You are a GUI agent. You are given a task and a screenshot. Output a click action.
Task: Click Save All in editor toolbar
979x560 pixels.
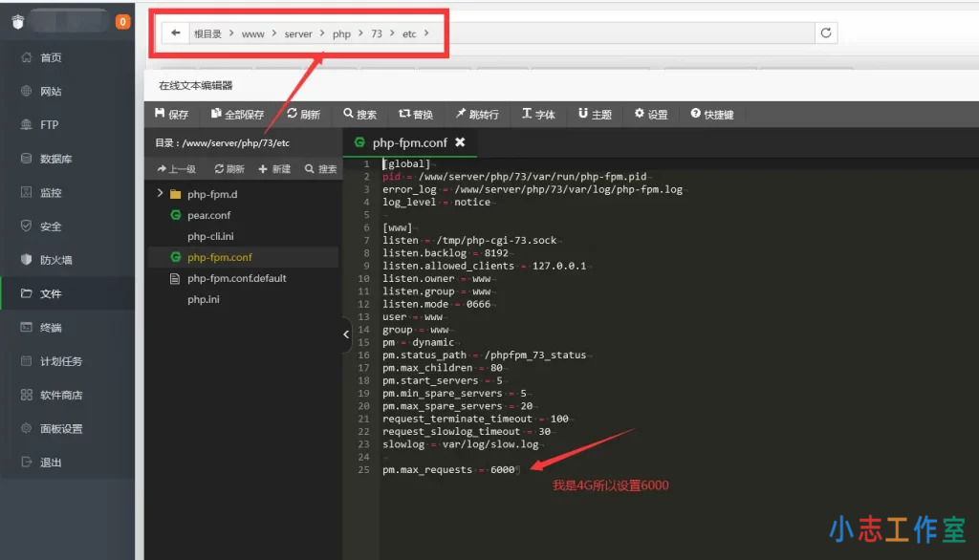[x=237, y=115]
